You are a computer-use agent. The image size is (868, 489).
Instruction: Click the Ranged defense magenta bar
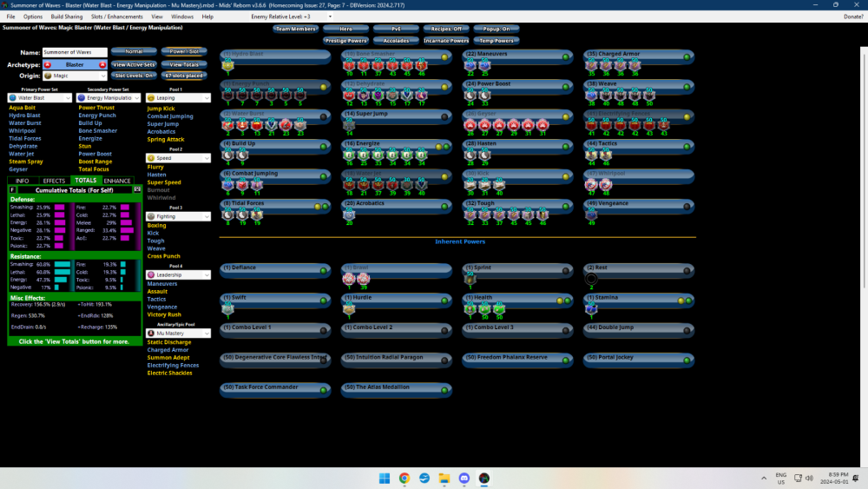(127, 230)
